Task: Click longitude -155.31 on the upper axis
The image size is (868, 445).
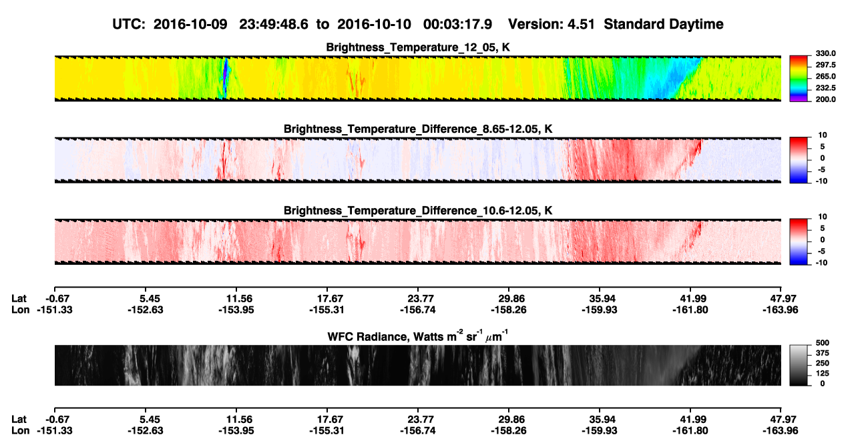Action: pos(327,310)
